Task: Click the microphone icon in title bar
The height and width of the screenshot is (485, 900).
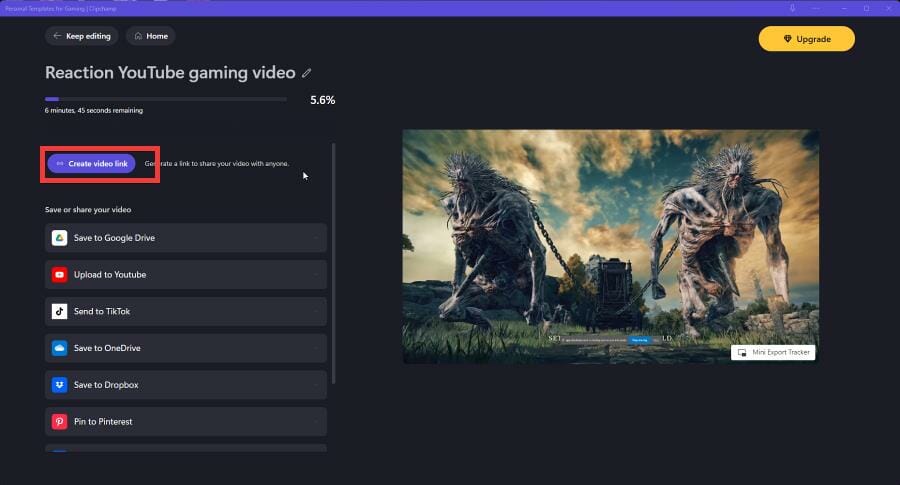Action: coord(793,8)
